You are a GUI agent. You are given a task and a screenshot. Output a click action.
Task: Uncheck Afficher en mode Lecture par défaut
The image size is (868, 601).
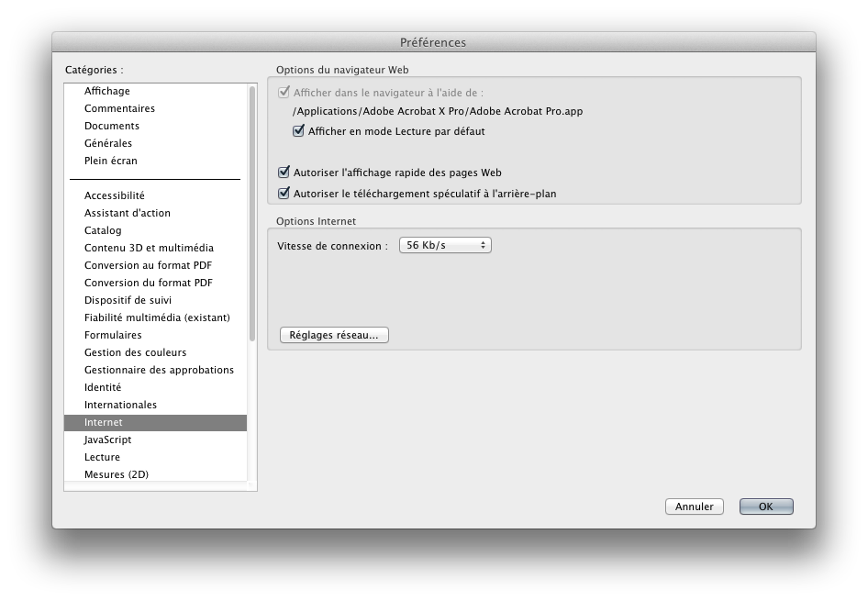[298, 130]
